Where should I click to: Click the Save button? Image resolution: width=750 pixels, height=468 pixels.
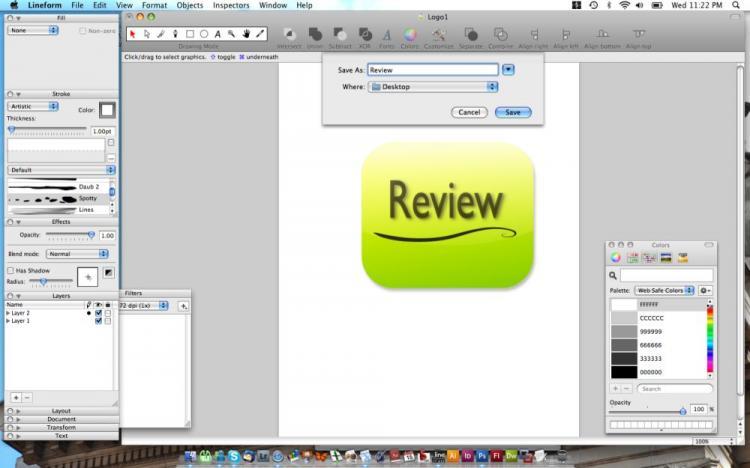click(513, 112)
